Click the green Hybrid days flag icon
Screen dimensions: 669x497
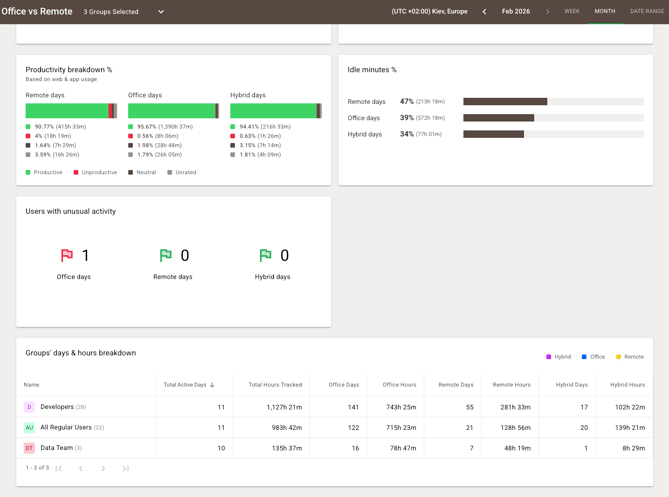point(265,256)
